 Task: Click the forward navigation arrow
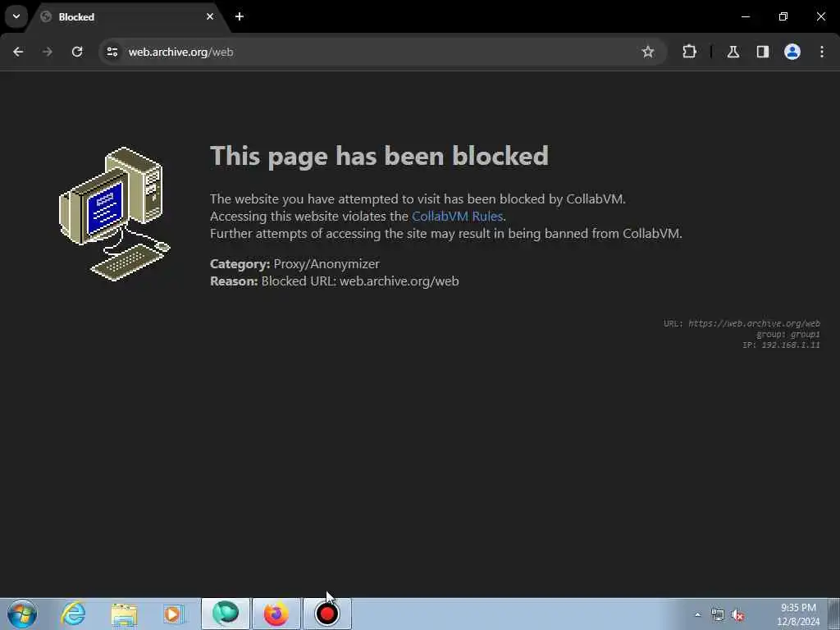coord(48,52)
